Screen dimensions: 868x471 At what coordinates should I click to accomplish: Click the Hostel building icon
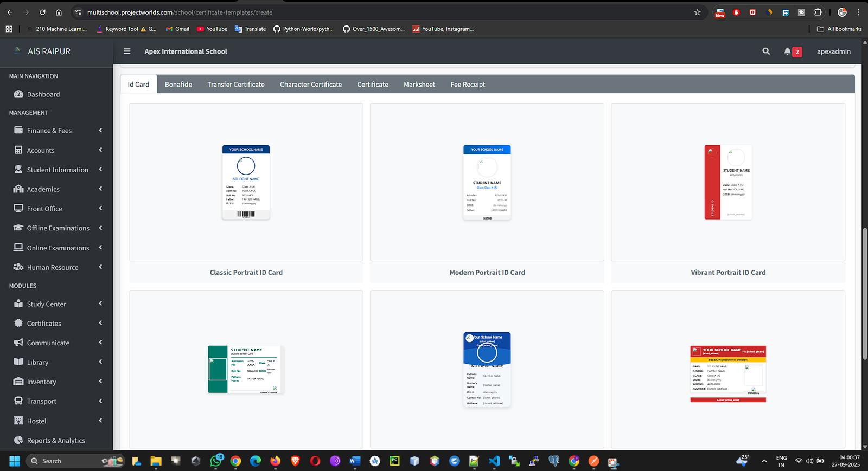point(18,421)
